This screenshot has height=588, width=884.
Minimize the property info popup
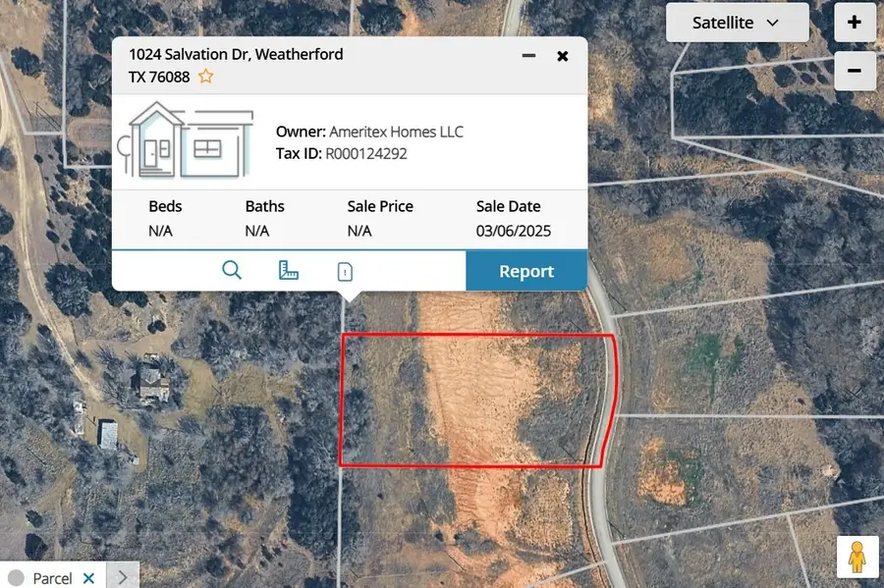[x=529, y=56]
